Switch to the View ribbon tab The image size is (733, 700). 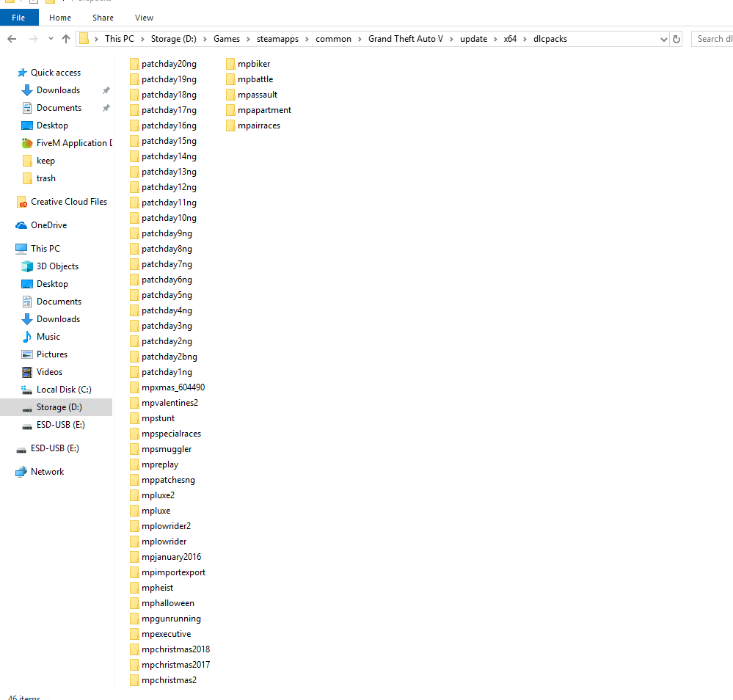(x=144, y=18)
